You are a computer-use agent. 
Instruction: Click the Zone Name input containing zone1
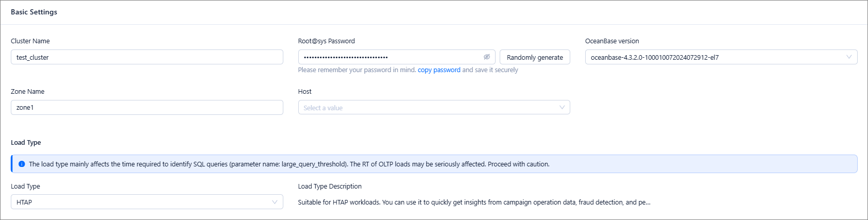coord(147,108)
